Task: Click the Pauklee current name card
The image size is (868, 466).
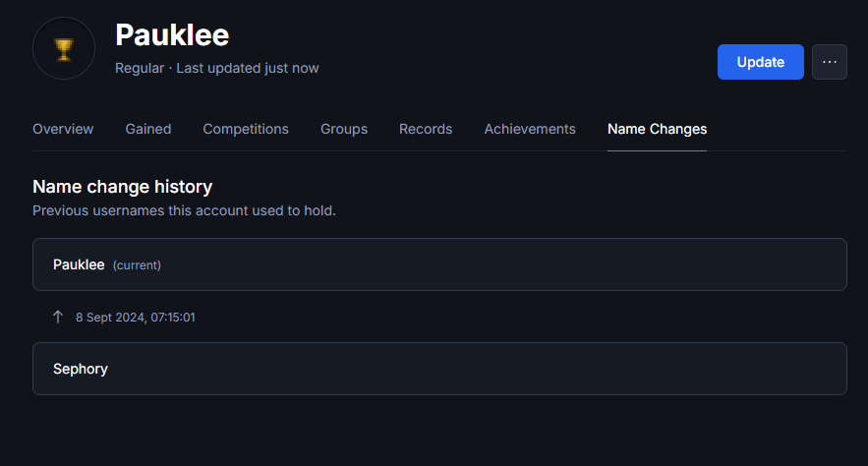Action: click(x=439, y=264)
